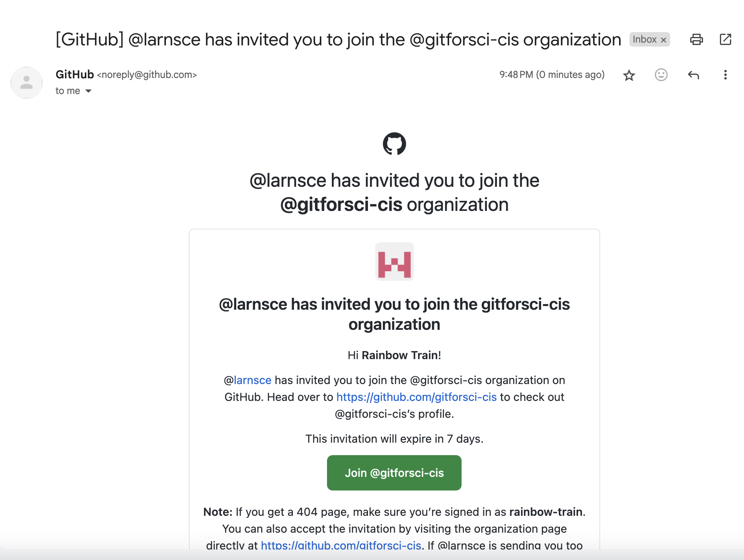The width and height of the screenshot is (744, 560).
Task: Click the GitHub sender name
Action: (75, 75)
